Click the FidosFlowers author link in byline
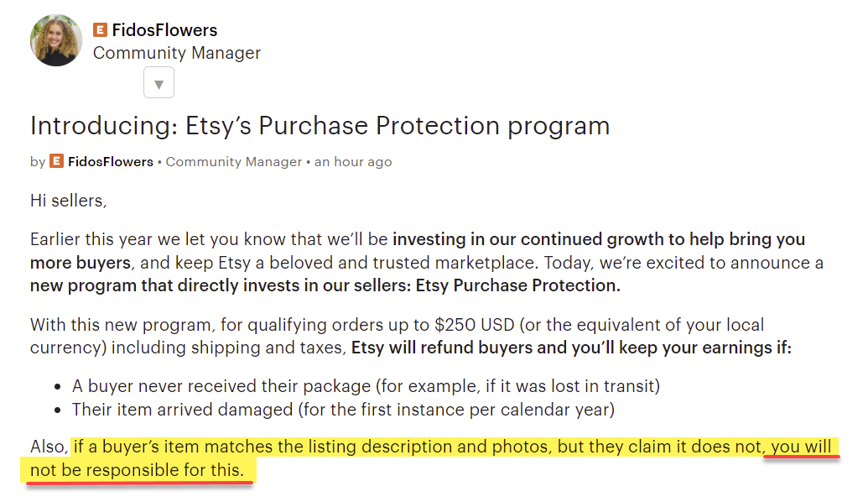Image resolution: width=868 pixels, height=502 pixels. tap(111, 162)
